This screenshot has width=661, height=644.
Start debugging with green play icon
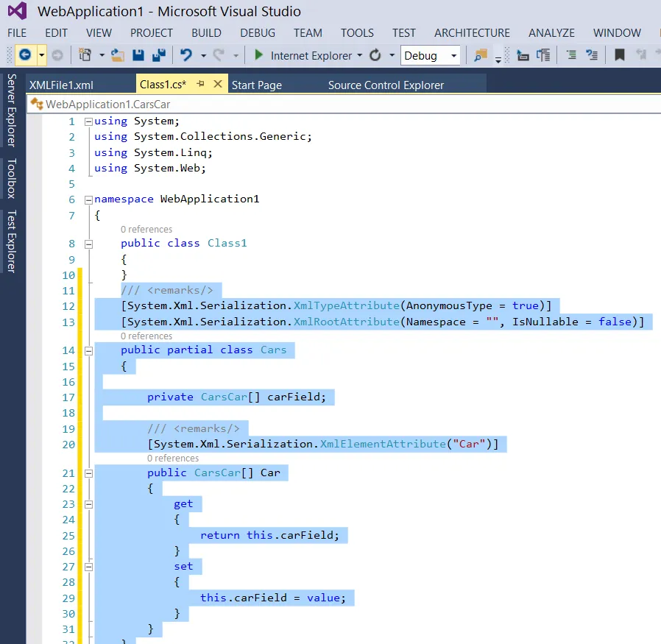tap(258, 55)
